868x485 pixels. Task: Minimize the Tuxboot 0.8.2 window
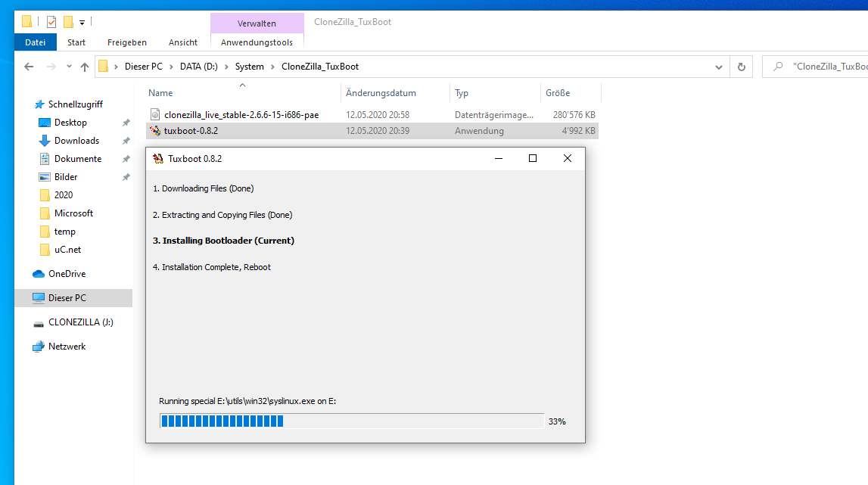click(x=498, y=158)
